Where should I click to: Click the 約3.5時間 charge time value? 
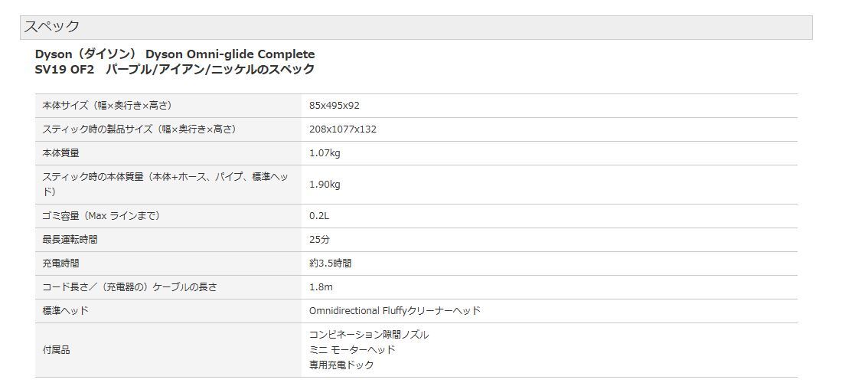330,264
